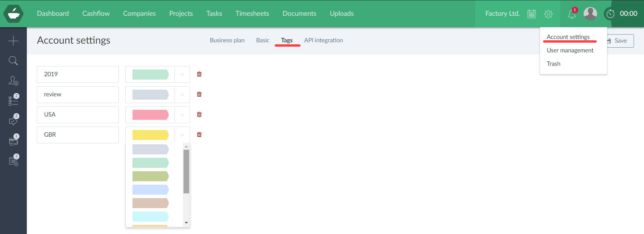
Task: Remove the 2019 tag using trash icon
Action: tap(199, 74)
